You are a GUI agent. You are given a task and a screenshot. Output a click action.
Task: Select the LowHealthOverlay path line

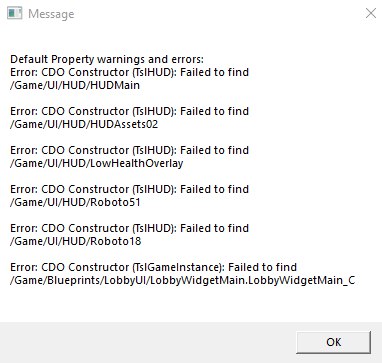click(96, 163)
